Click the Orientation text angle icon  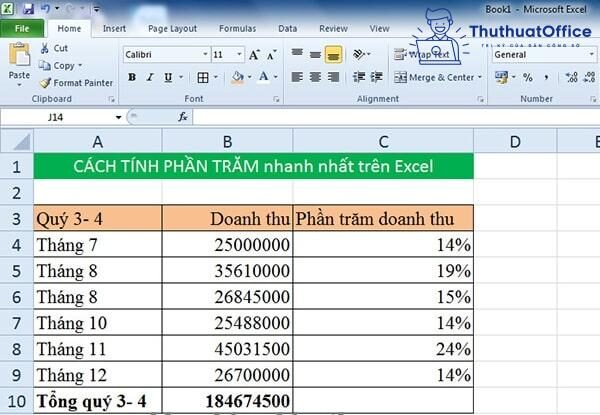(x=359, y=54)
